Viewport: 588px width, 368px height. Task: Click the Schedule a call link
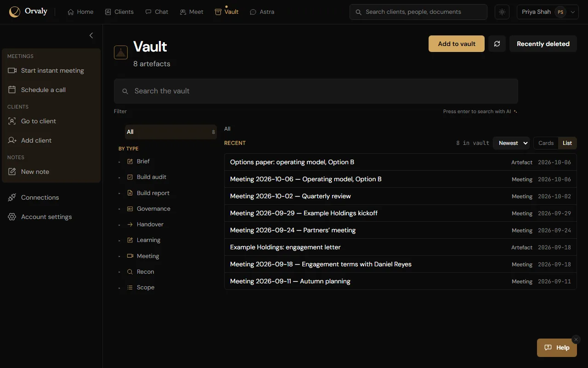tap(51, 90)
